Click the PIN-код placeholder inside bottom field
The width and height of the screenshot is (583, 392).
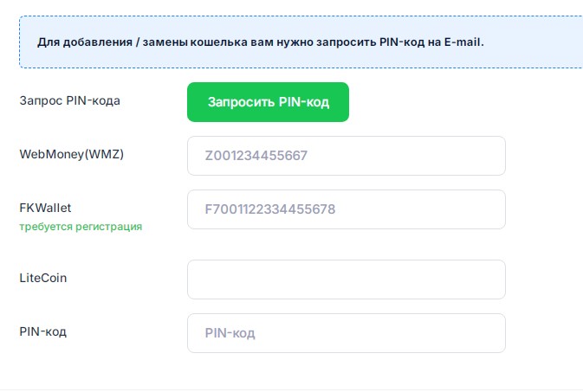230,333
